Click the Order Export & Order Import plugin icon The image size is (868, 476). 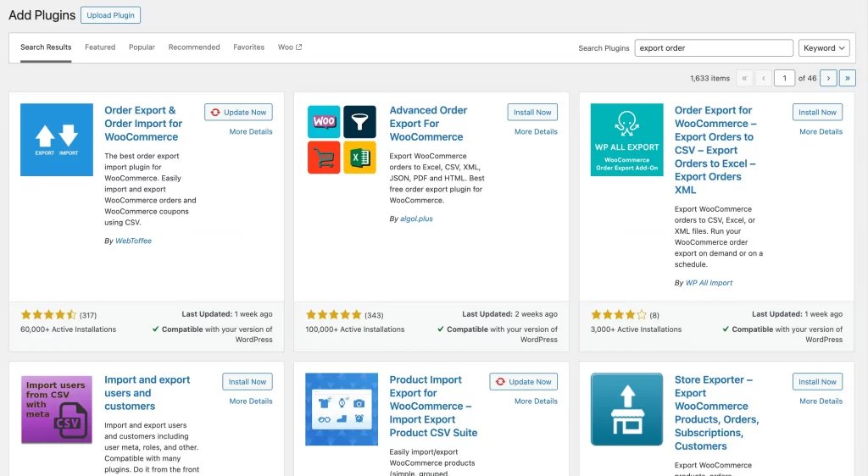point(57,140)
